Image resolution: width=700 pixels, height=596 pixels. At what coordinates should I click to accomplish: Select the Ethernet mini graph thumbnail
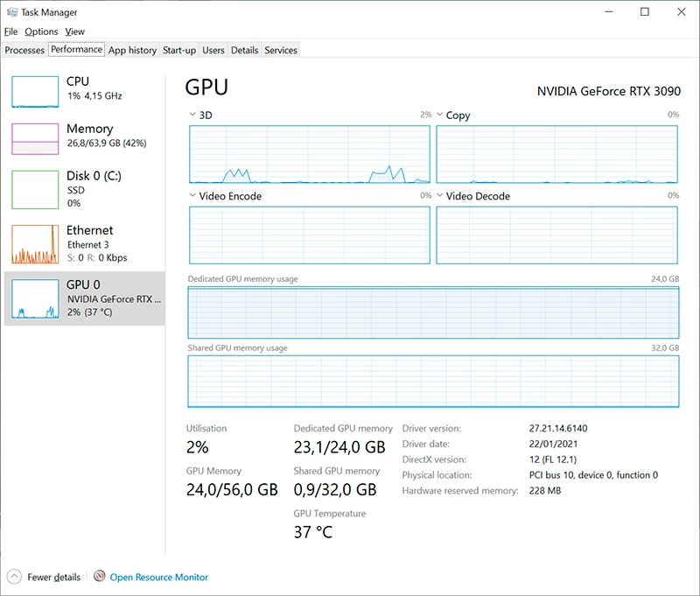pyautogui.click(x=35, y=244)
